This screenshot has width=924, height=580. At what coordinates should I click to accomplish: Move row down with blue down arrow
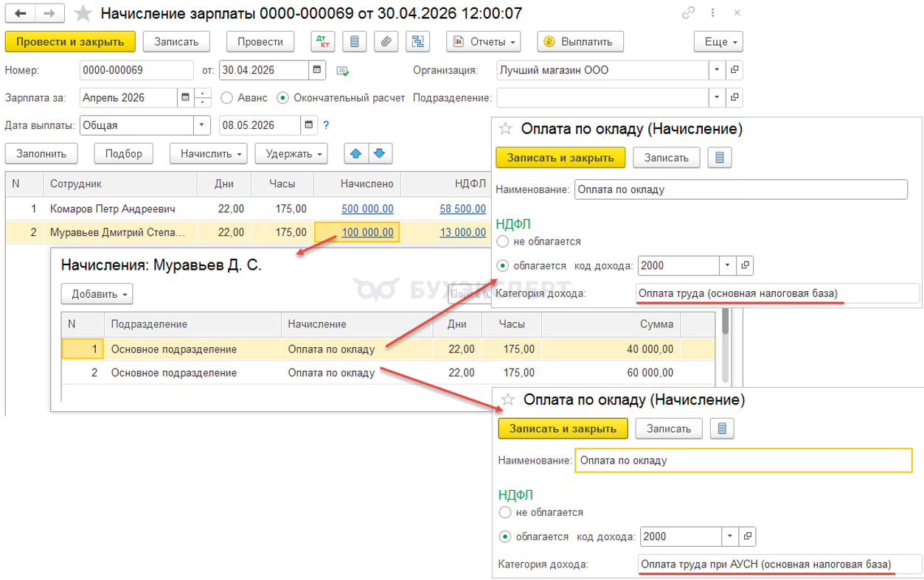pos(380,153)
